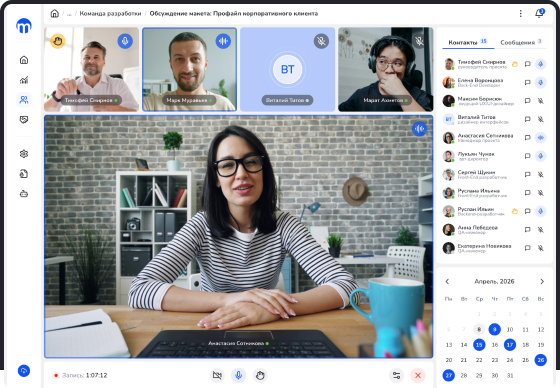The height and width of the screenshot is (388, 560).
Task: Click the audio wave icon on the main video
Action: (x=419, y=129)
